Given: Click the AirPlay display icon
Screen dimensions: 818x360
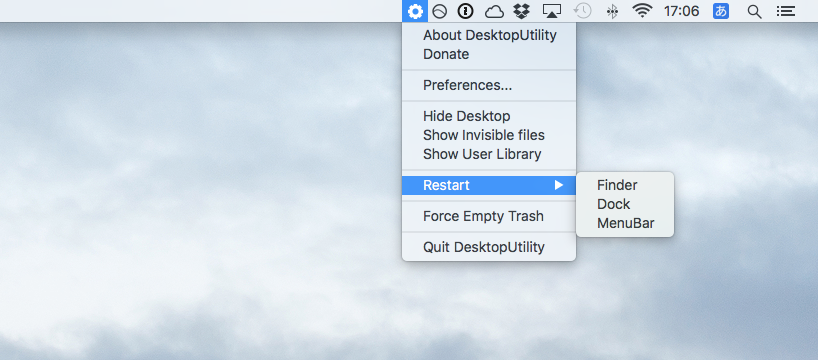Looking at the screenshot, I should point(551,11).
